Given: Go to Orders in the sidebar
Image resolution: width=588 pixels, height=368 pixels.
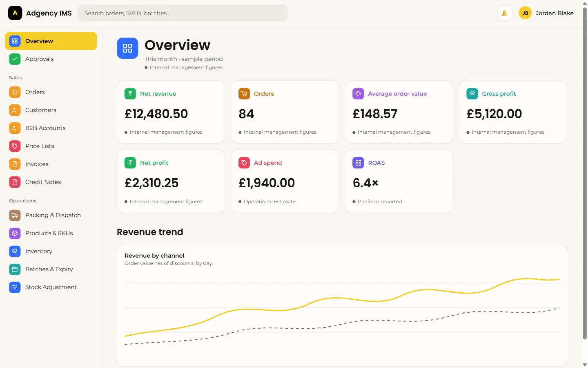Looking at the screenshot, I should pyautogui.click(x=51, y=92).
